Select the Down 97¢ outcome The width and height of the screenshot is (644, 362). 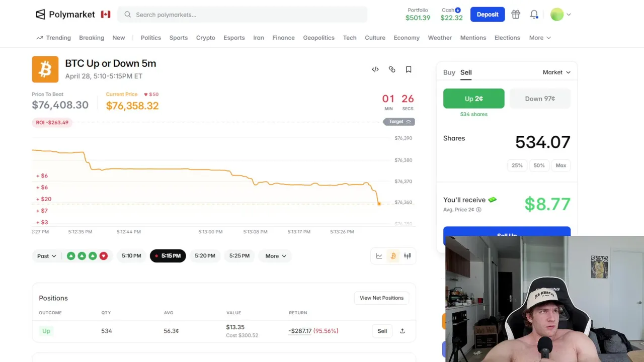[540, 99]
